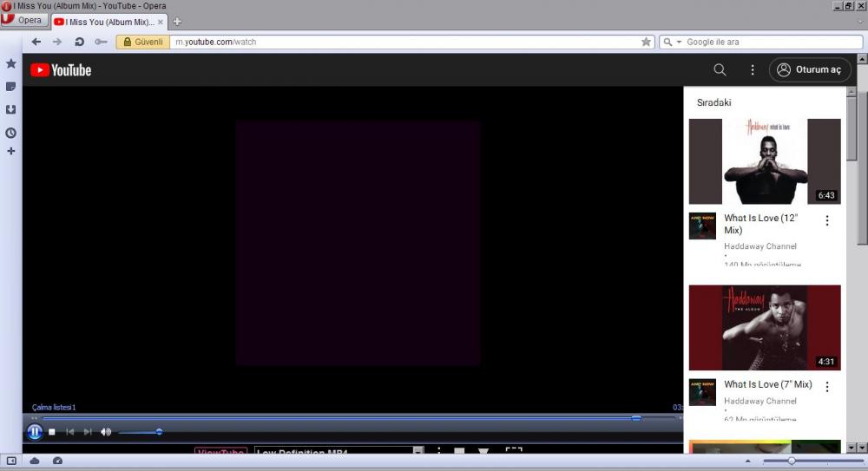Switch to the I Miss You (Album Mix) tab
The height and width of the screenshot is (471, 868).
click(x=108, y=23)
